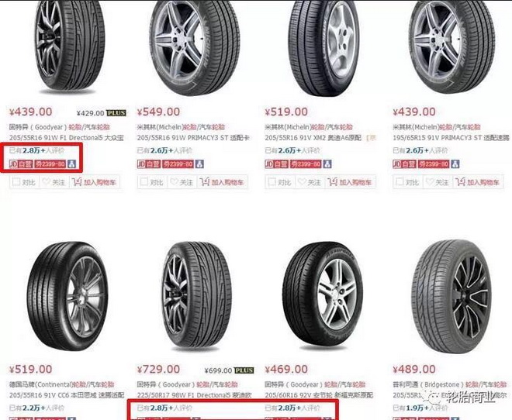This screenshot has width=512, height=420.
Task: Click the blue service icon beside ¥519.00 Michelin coupon
Action: (327, 164)
